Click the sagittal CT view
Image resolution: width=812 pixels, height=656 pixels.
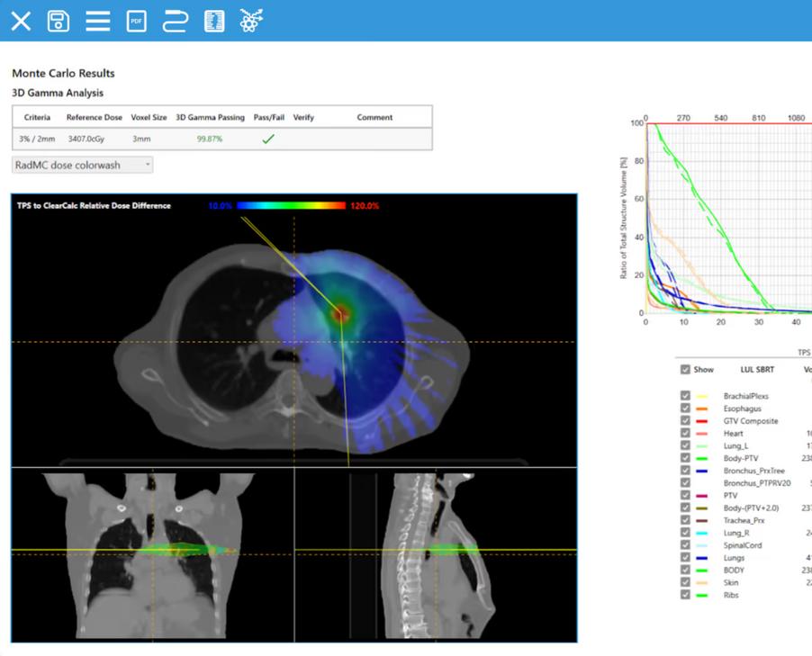pos(436,554)
